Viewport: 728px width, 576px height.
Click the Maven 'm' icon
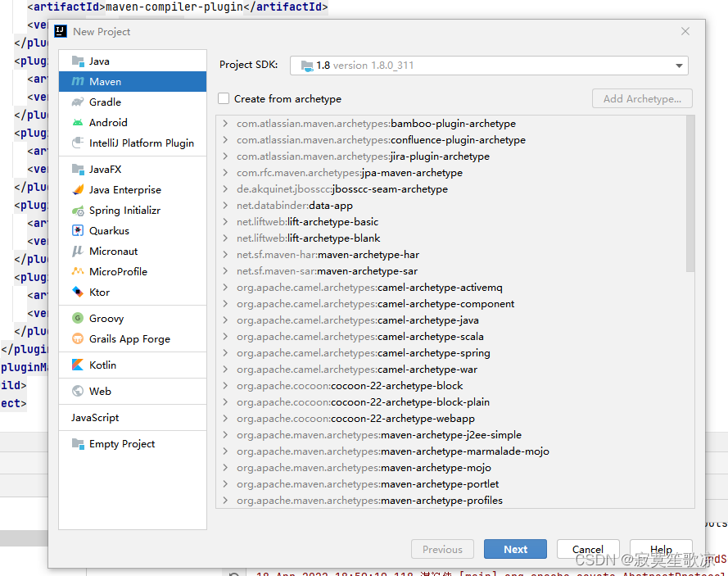tap(78, 81)
